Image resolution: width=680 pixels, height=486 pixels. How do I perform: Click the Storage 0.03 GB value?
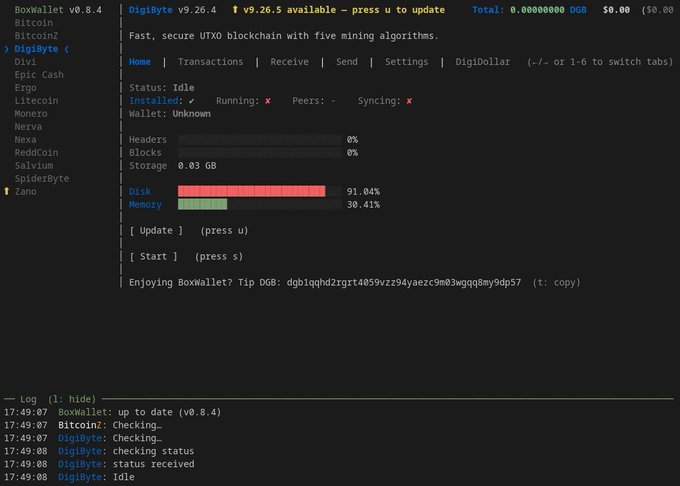tap(196, 166)
